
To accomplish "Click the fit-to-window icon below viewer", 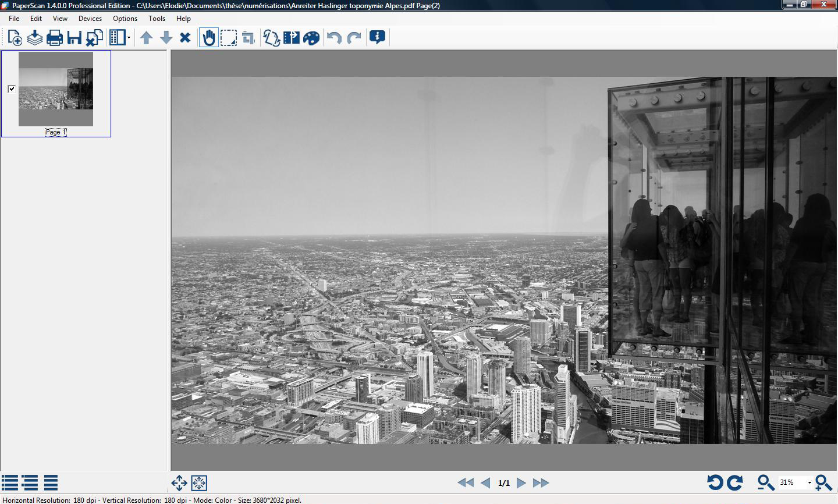I will point(199,482).
